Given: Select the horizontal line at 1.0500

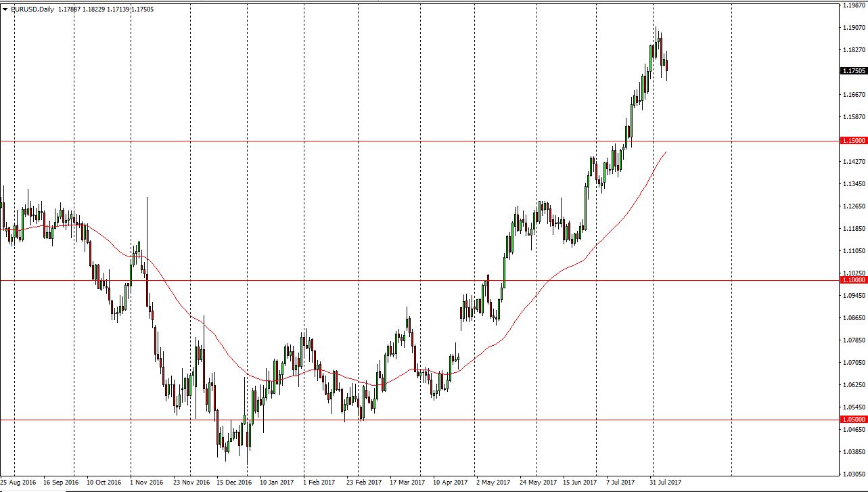Looking at the screenshot, I should coord(474,420).
